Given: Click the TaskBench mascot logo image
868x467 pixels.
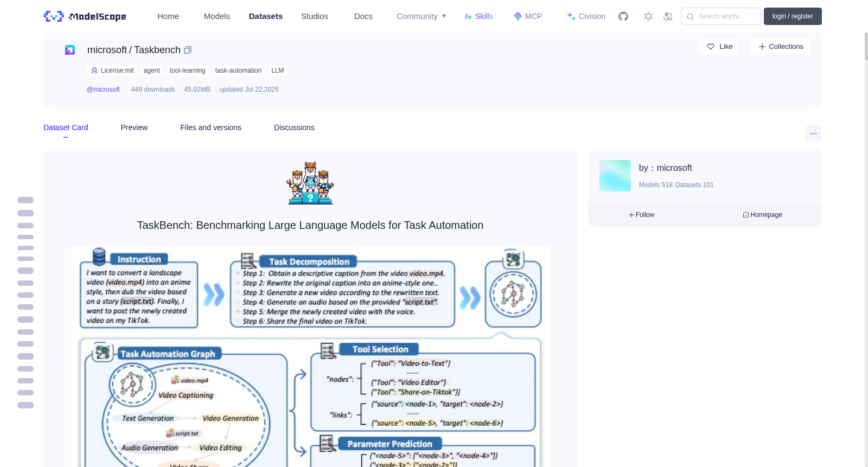Looking at the screenshot, I should 310,183.
